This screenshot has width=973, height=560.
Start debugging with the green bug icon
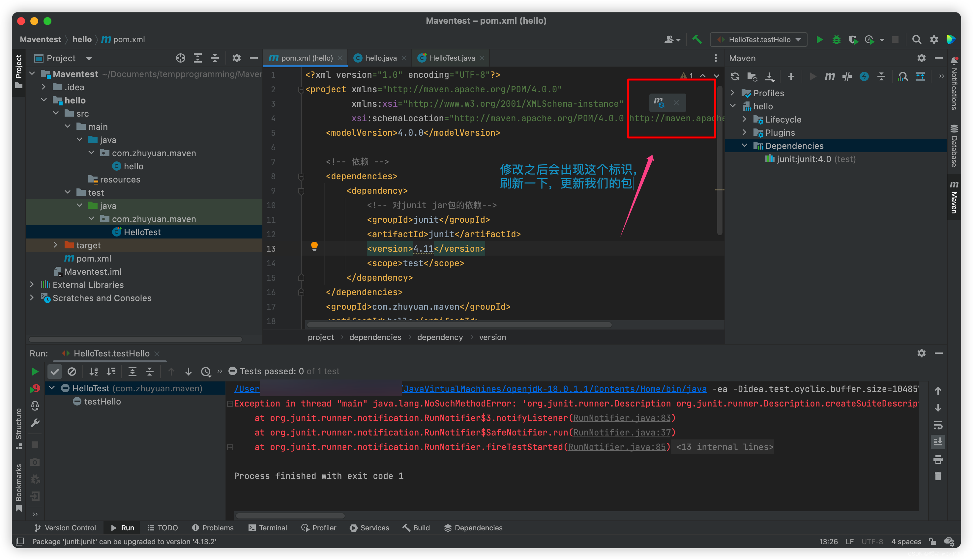[x=836, y=39]
